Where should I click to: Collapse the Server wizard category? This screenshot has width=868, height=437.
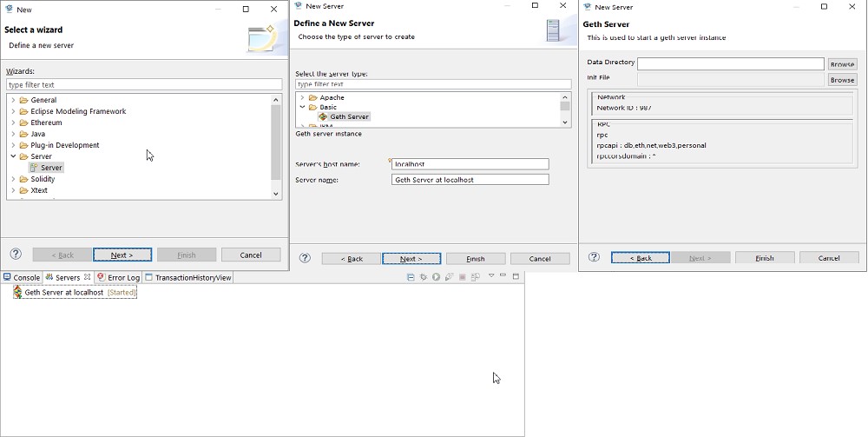[13, 156]
